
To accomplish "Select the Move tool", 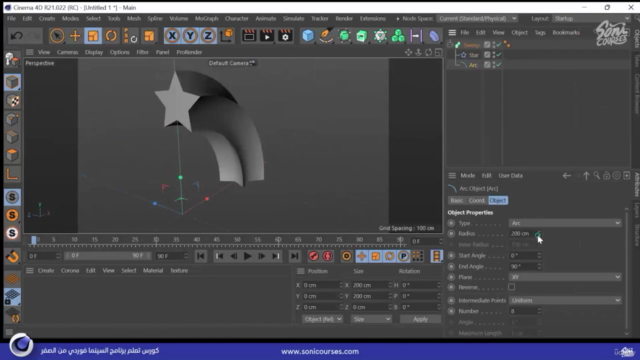I will 75,36.
